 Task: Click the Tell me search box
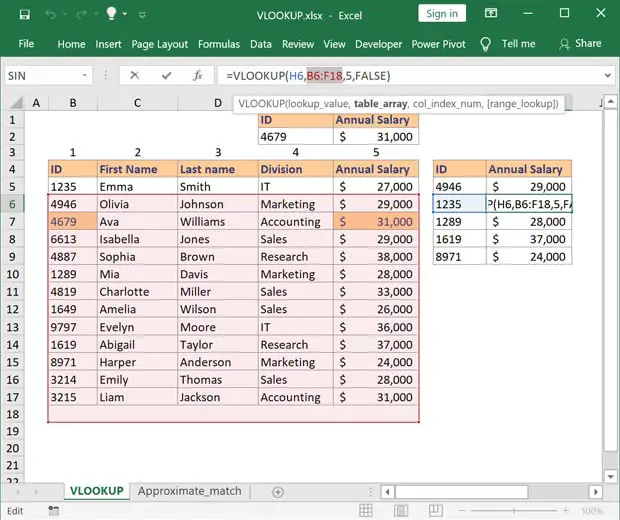[518, 43]
